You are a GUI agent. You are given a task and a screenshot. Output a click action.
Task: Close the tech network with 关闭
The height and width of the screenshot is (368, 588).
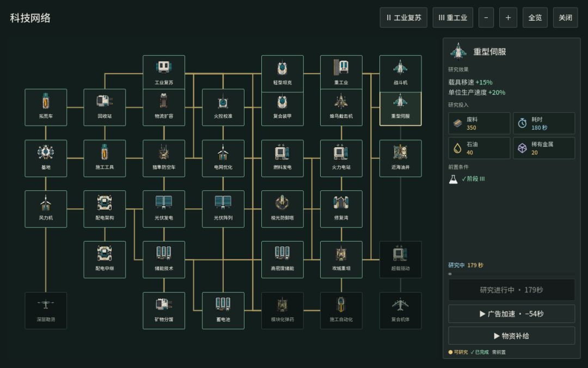[x=566, y=17]
